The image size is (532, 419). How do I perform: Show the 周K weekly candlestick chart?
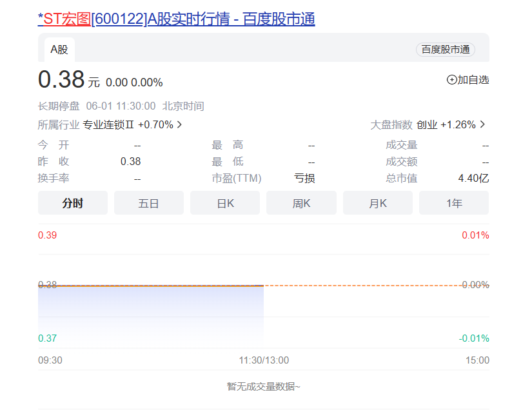coord(301,203)
